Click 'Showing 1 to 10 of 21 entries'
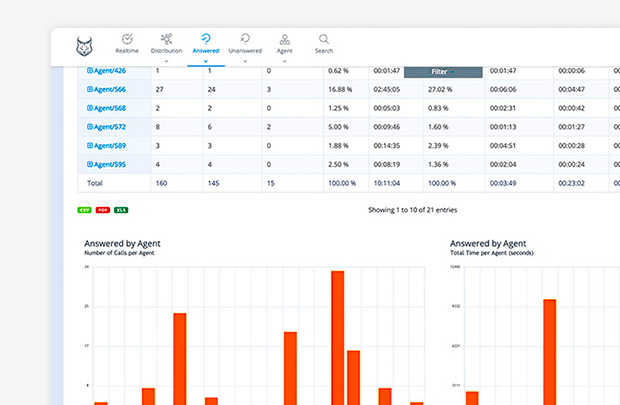Screen dimensions: 620x405 pyautogui.click(x=412, y=210)
